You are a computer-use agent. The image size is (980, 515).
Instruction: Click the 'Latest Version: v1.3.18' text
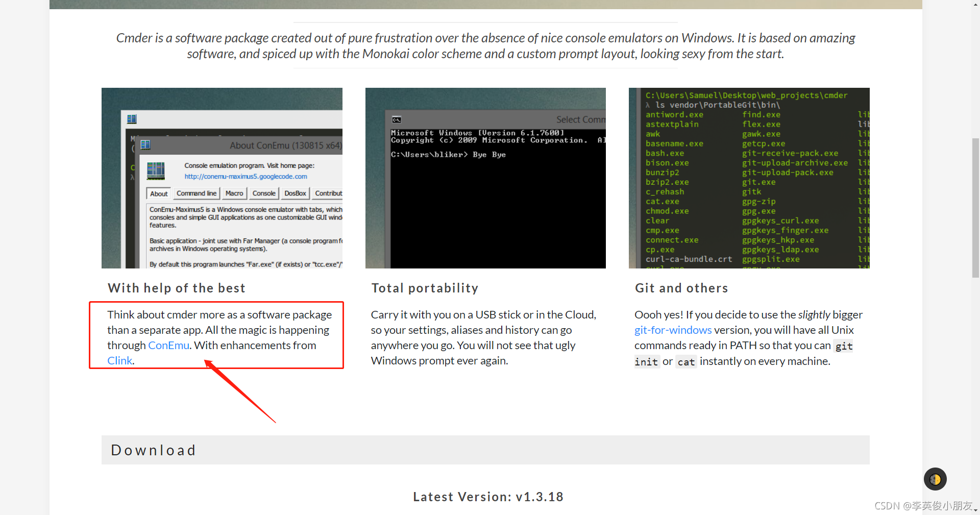point(488,497)
